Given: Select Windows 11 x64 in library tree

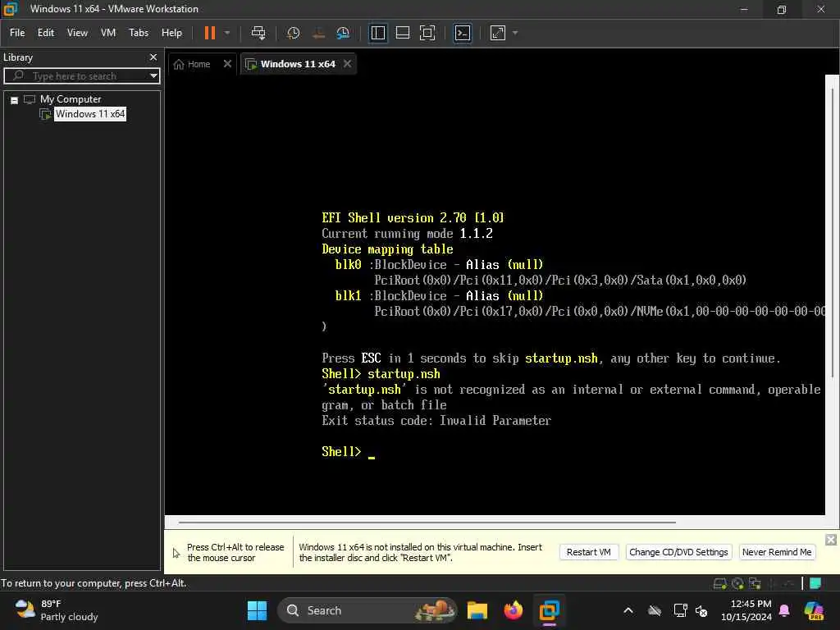Looking at the screenshot, I should (90, 113).
